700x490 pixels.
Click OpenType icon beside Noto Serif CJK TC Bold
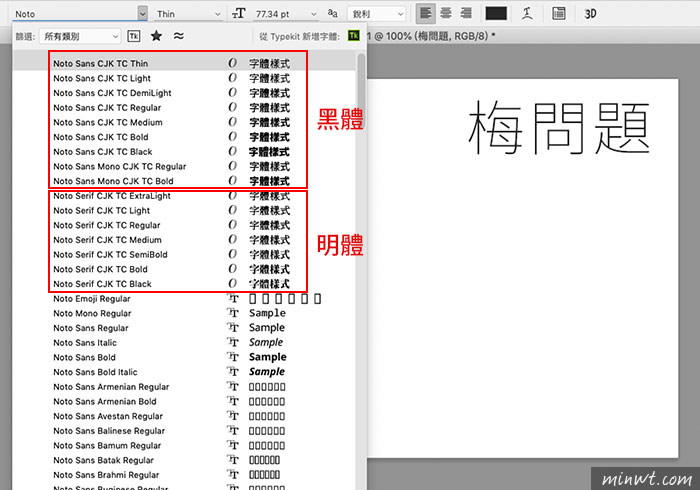tap(233, 269)
